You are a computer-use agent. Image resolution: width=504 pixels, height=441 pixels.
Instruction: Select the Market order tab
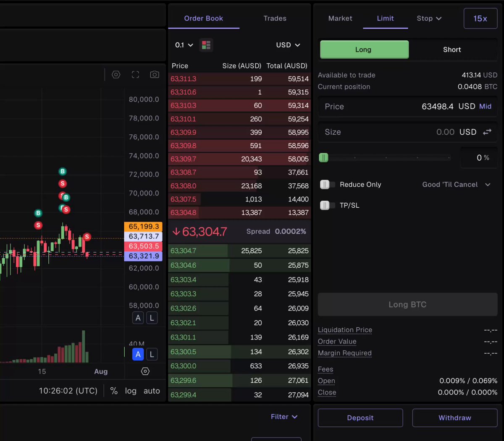click(x=340, y=18)
